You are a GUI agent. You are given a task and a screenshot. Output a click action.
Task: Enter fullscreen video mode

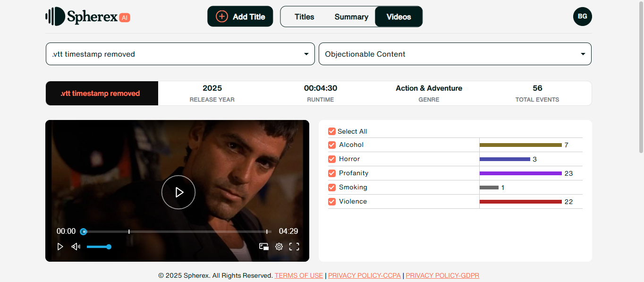(294, 247)
